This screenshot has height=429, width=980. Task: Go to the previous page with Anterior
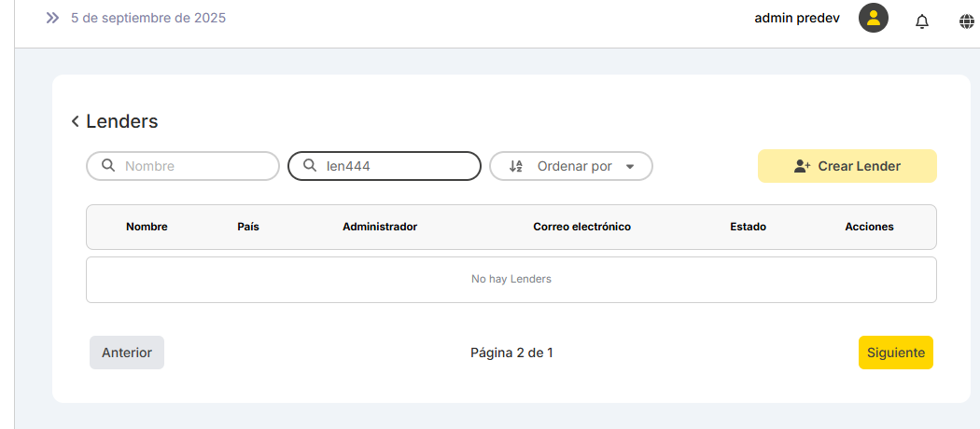click(x=127, y=353)
